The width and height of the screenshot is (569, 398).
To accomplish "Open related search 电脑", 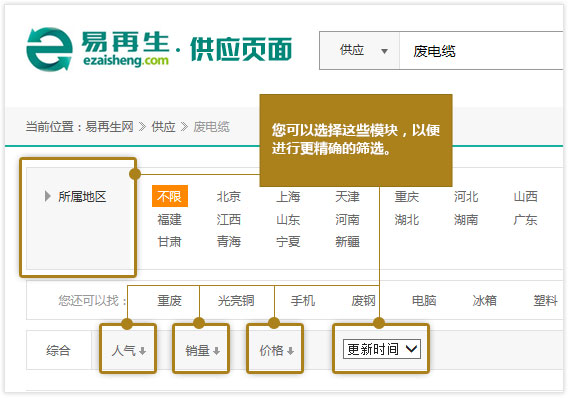I will pos(424,300).
